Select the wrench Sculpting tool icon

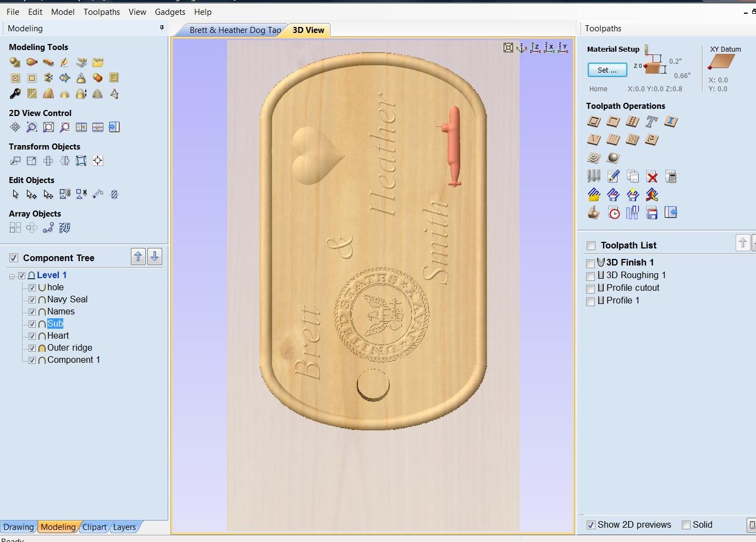(x=15, y=93)
